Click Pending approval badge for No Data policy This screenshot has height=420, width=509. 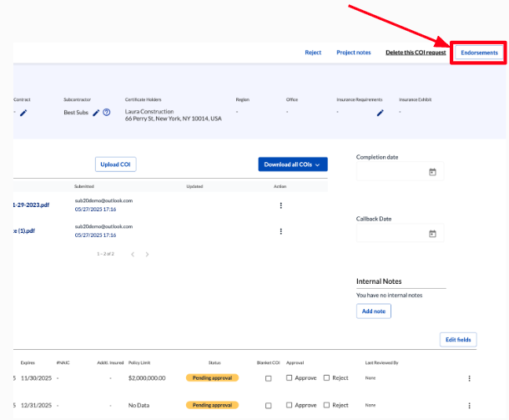pos(212,405)
